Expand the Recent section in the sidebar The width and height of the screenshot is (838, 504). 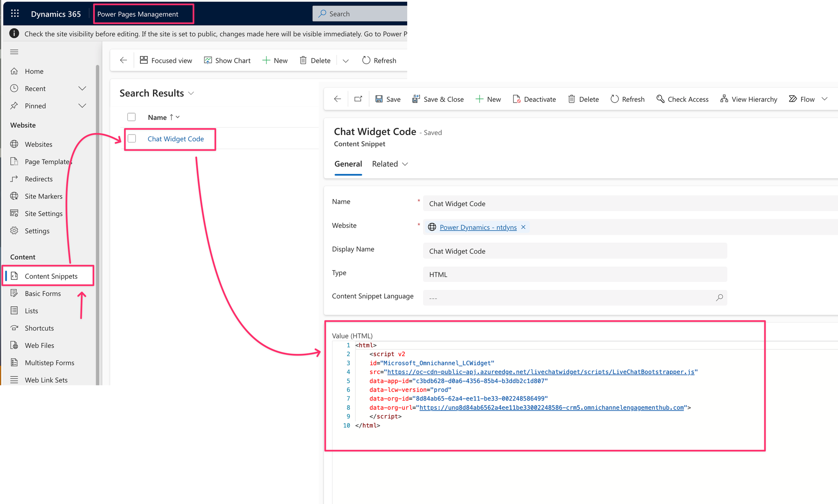(82, 89)
